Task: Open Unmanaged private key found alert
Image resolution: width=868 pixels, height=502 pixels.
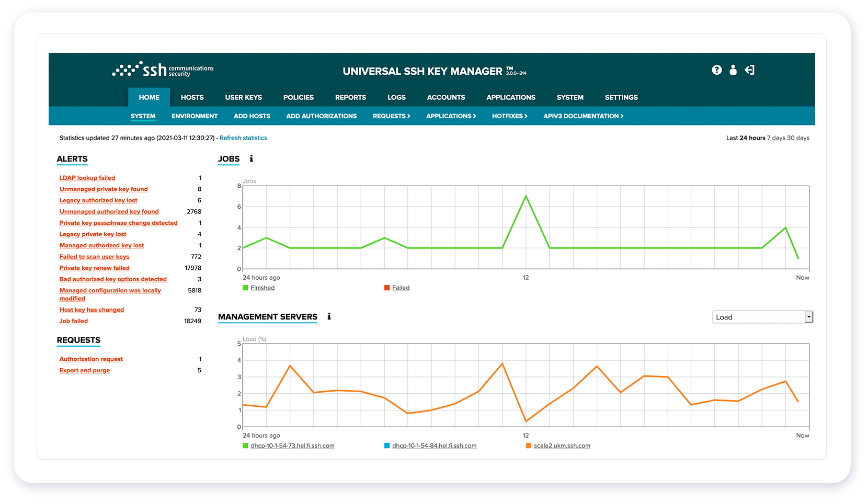Action: coord(104,189)
